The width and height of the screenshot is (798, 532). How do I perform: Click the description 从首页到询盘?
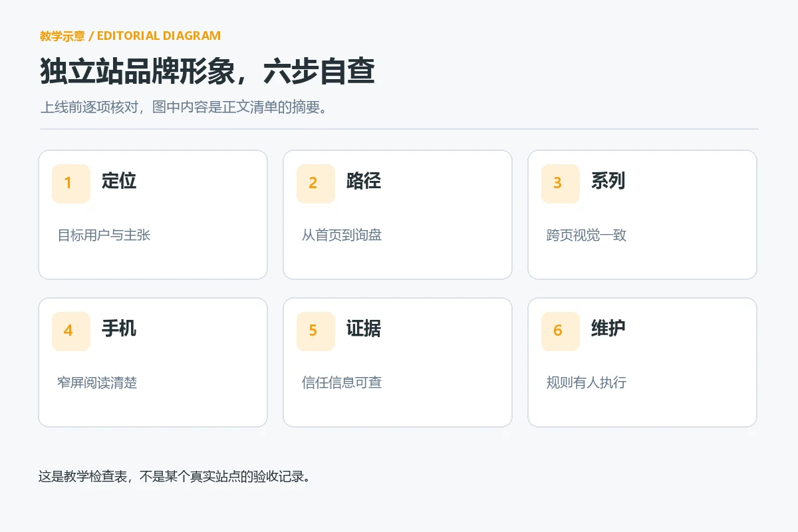342,235
